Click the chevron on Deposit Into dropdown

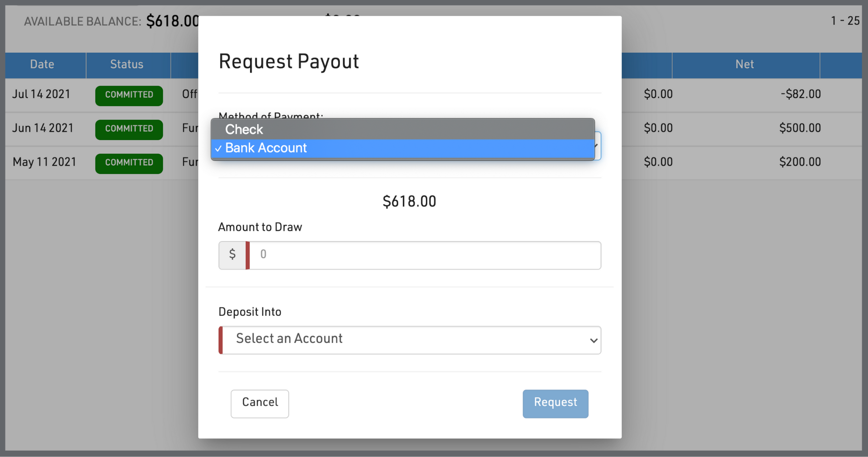[x=593, y=340]
